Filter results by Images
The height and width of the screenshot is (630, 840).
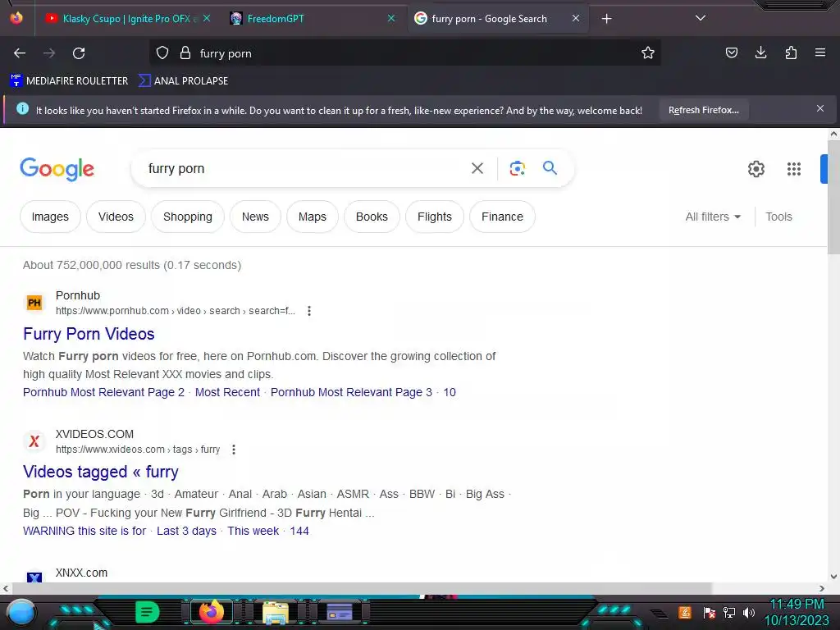(50, 217)
